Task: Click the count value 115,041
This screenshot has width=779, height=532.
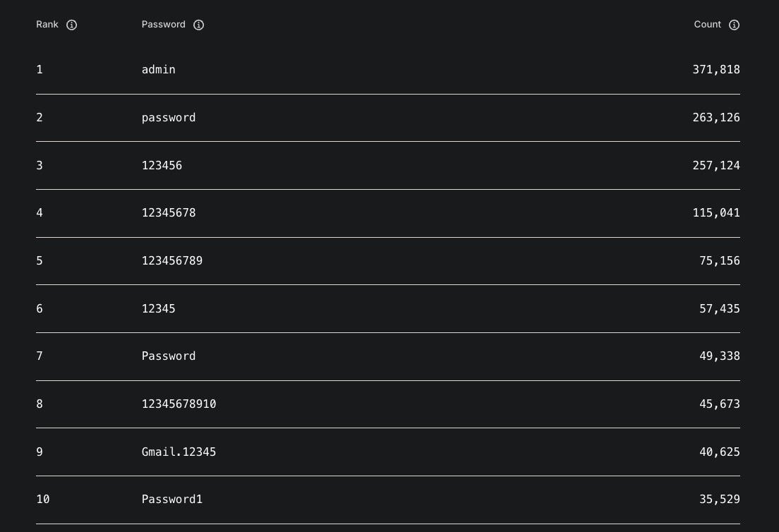Action: click(x=716, y=213)
